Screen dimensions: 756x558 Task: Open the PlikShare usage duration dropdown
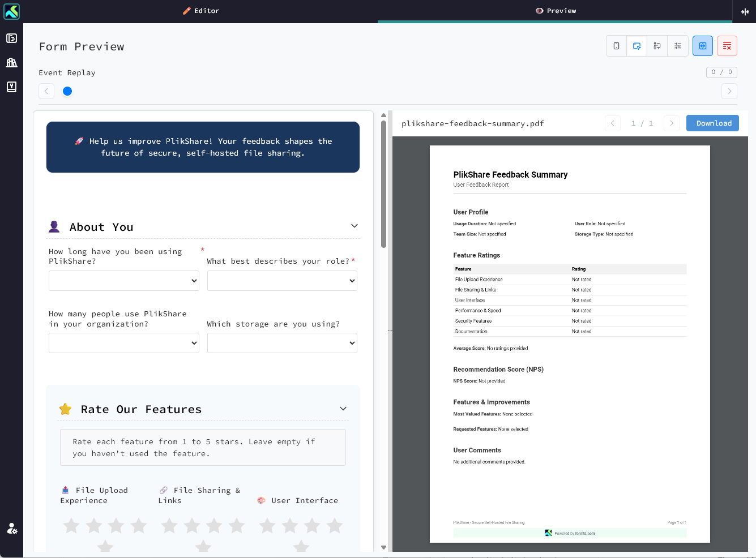(123, 280)
